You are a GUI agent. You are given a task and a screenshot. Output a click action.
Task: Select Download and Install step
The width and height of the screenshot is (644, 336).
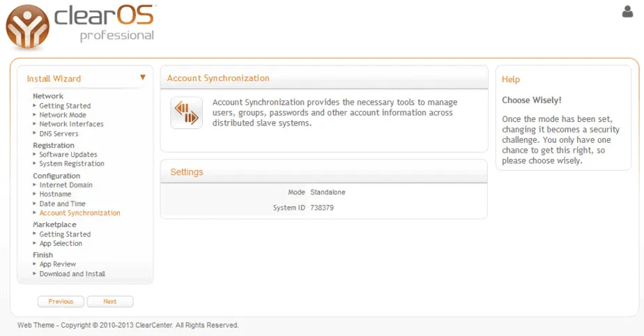click(x=72, y=274)
